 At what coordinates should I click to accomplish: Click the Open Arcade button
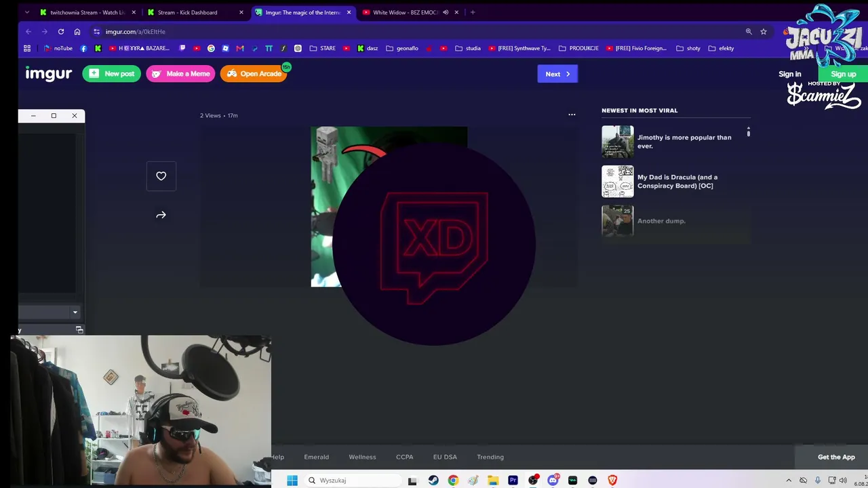(x=254, y=74)
